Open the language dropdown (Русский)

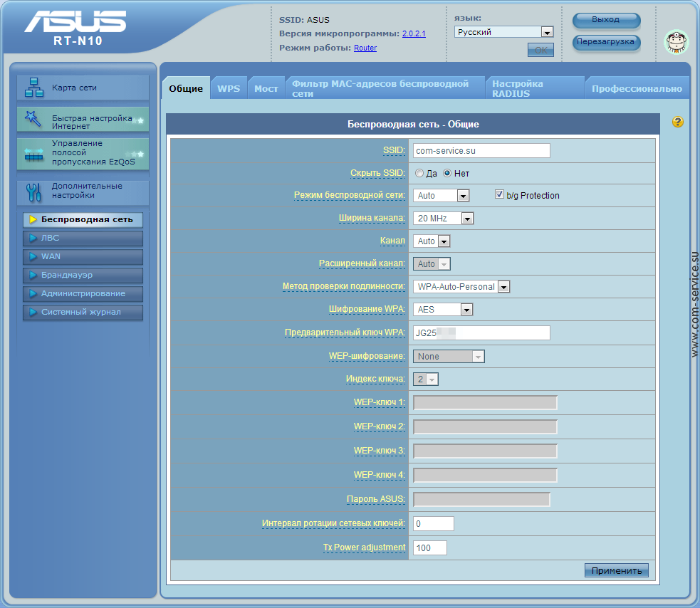pyautogui.click(x=503, y=32)
